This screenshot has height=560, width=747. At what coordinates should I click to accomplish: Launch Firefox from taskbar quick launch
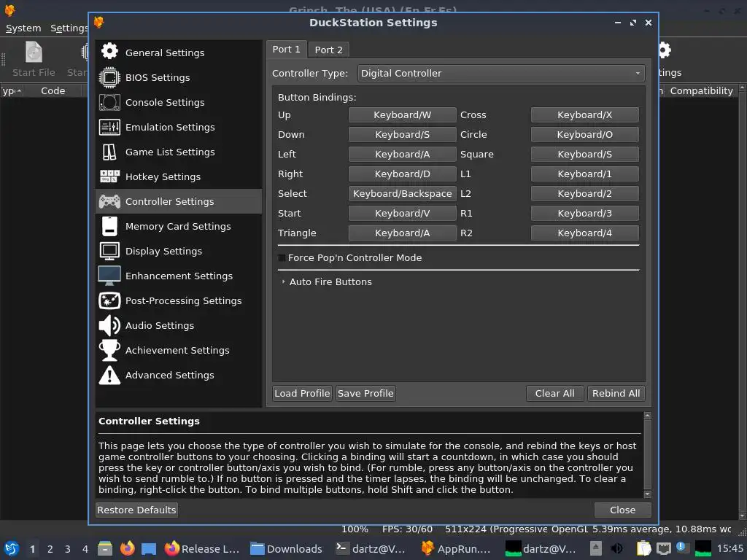[127, 548]
